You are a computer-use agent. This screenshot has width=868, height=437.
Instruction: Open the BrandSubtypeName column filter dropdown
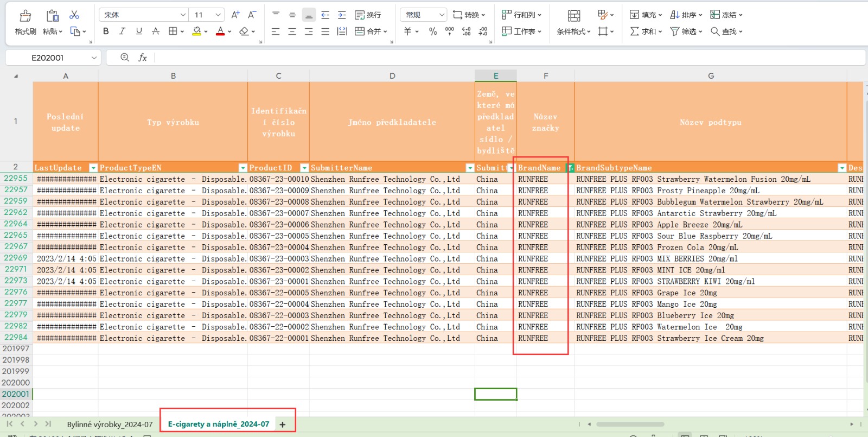(x=842, y=168)
